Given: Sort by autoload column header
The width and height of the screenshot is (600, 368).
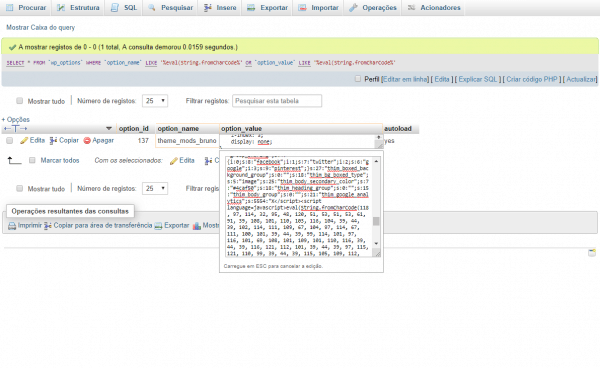Looking at the screenshot, I should (x=398, y=129).
